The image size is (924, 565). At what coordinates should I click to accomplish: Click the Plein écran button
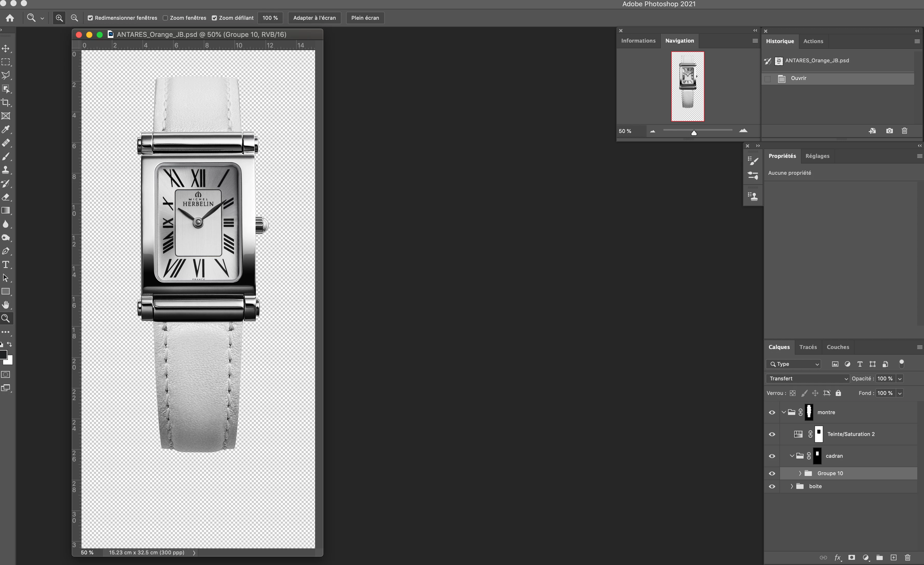(365, 18)
